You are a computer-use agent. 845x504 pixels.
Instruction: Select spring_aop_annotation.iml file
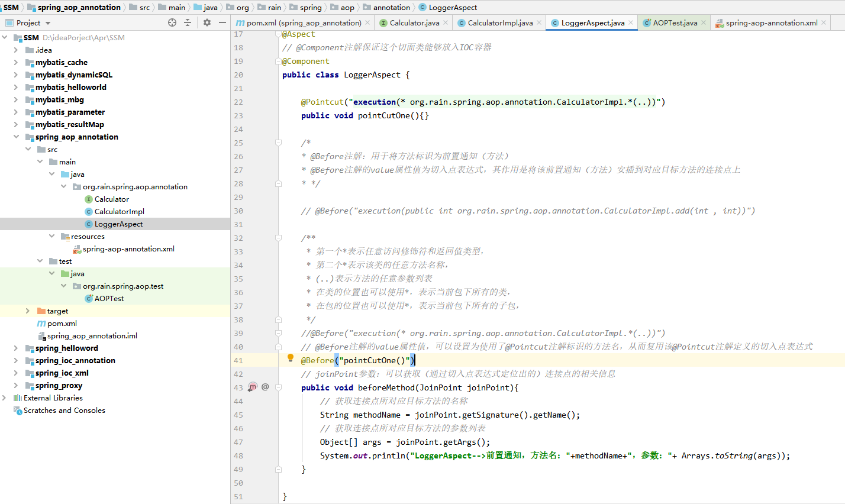click(x=92, y=335)
